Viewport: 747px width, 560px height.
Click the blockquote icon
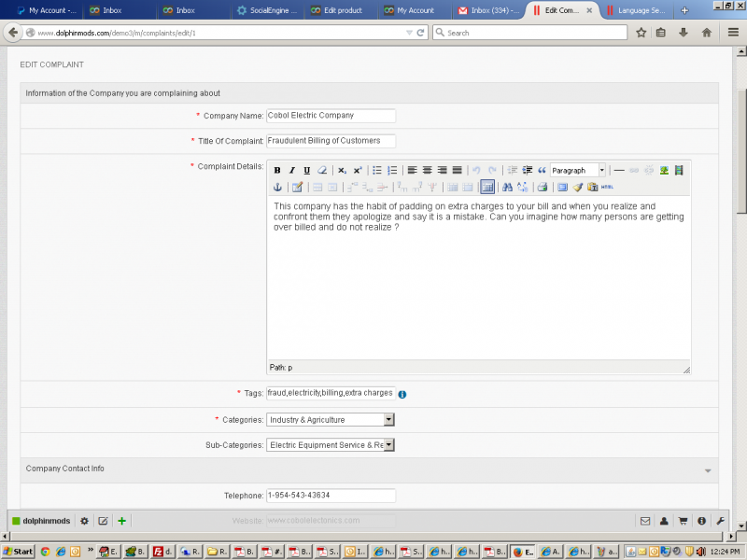point(541,171)
